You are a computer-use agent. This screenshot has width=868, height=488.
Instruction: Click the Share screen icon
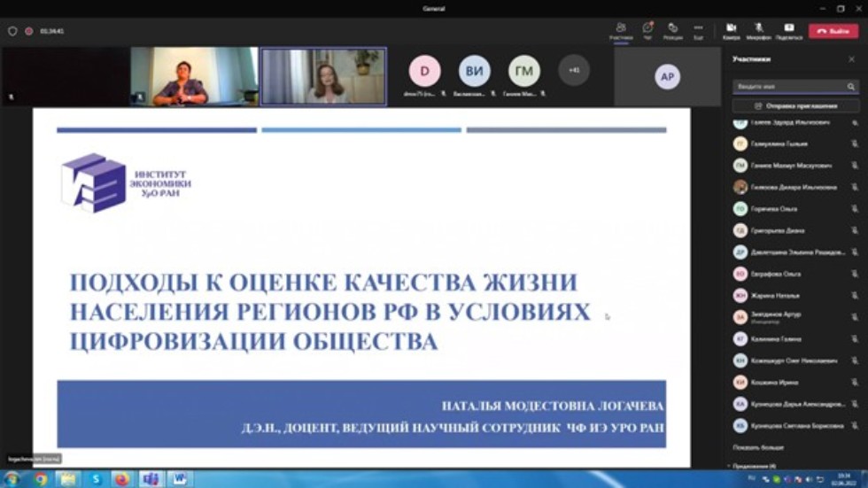coord(788,30)
